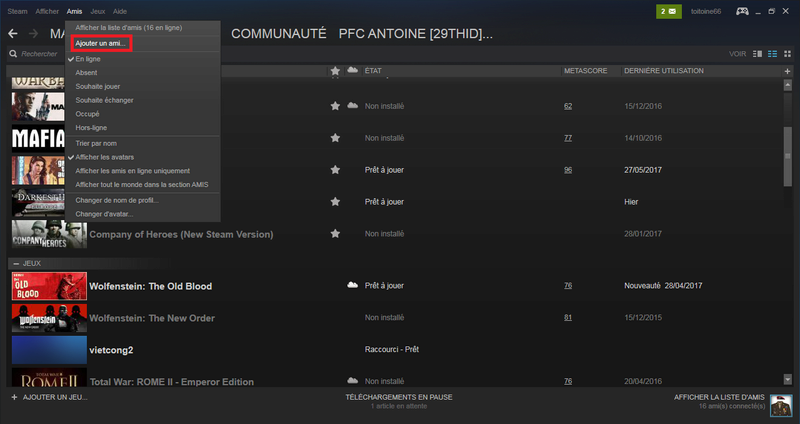Click the forward navigation arrow
Screen dimensions: 800x424
coord(34,34)
